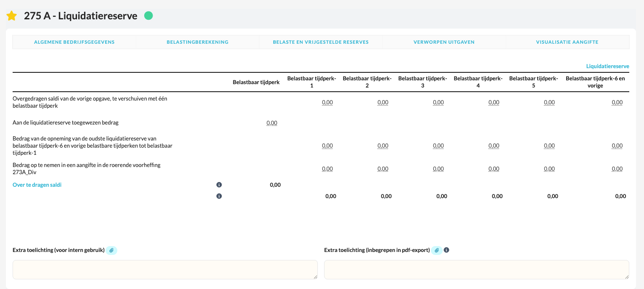Edit 273A_Div roerende voorheffing value for tijdperk-5
This screenshot has width=644, height=289.
tap(549, 169)
